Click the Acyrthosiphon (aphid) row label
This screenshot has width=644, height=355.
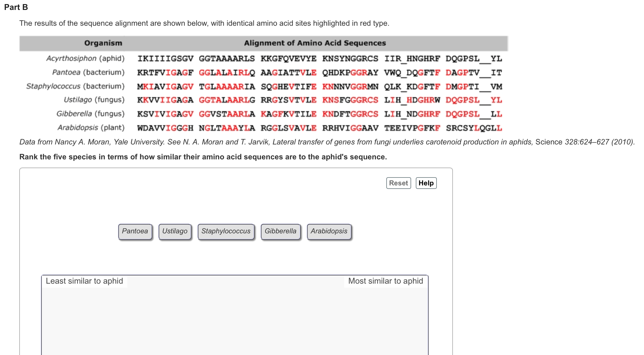pos(85,58)
